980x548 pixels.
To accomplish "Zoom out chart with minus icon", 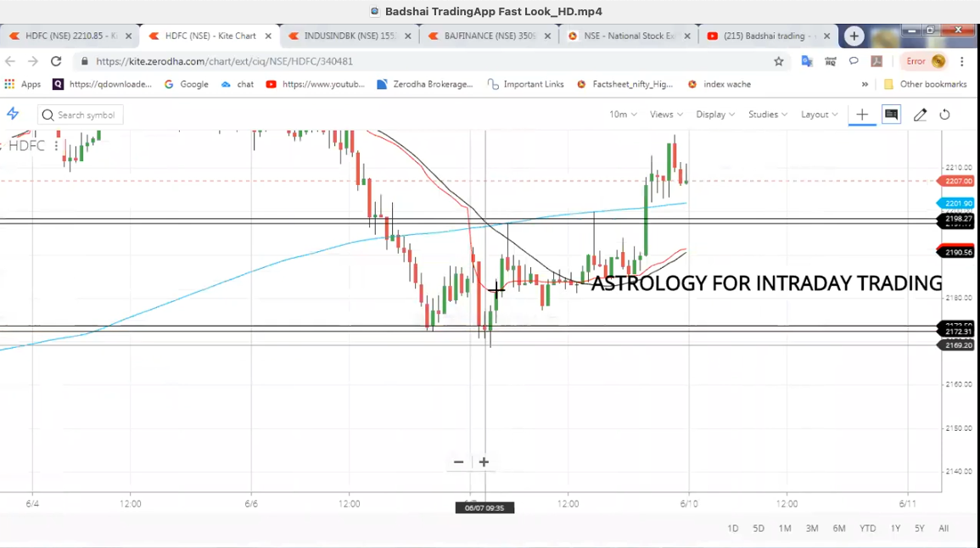I will [x=459, y=462].
